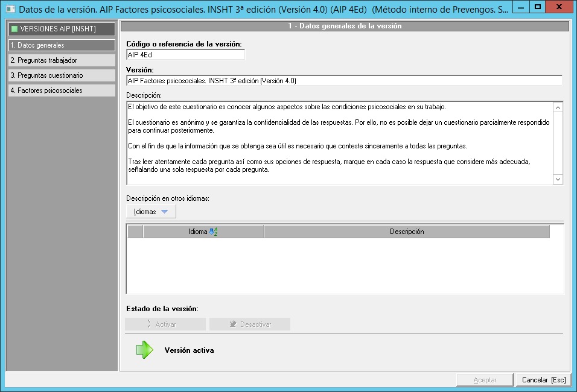Click the sort icon in Idioma column
This screenshot has width=577, height=392.
point(212,232)
